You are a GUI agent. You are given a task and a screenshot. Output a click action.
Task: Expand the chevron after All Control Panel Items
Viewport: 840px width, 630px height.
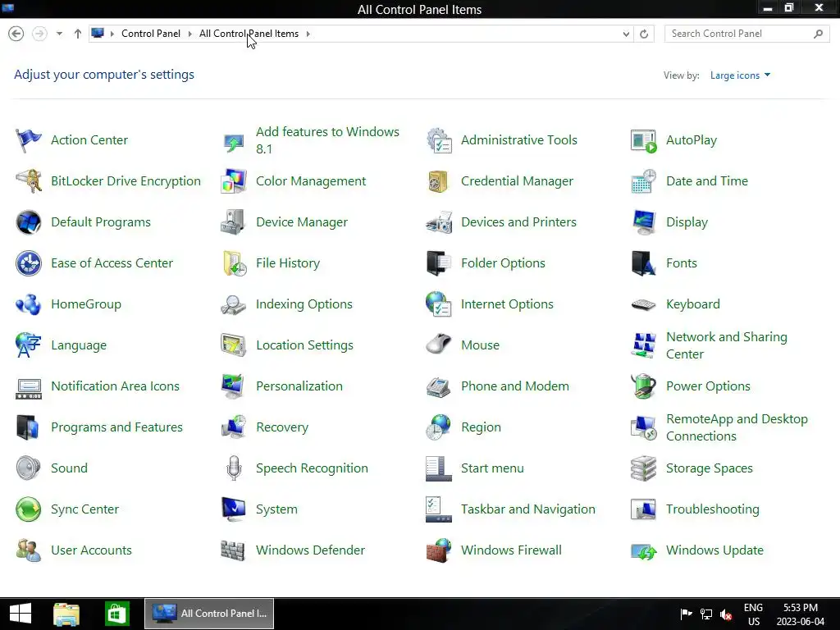(308, 34)
